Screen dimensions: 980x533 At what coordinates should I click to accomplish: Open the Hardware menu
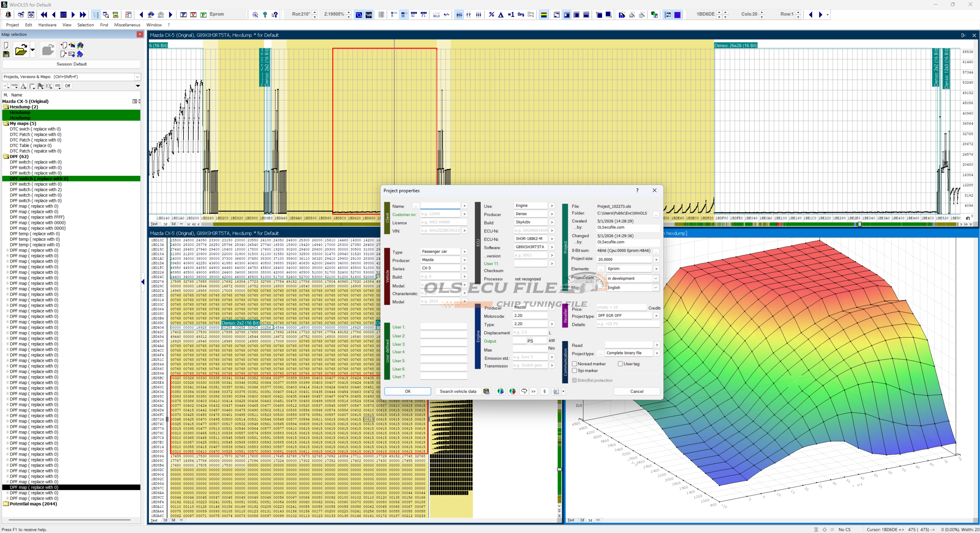click(x=47, y=25)
